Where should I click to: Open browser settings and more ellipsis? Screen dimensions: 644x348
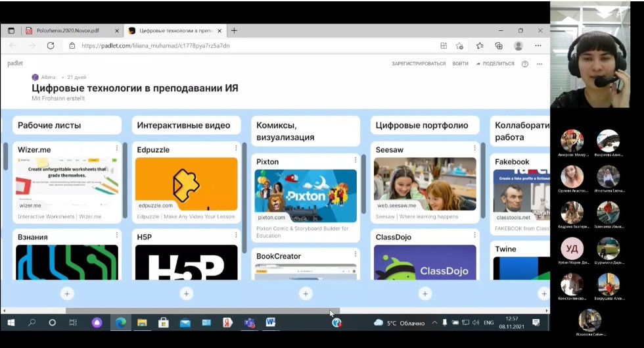pos(538,45)
